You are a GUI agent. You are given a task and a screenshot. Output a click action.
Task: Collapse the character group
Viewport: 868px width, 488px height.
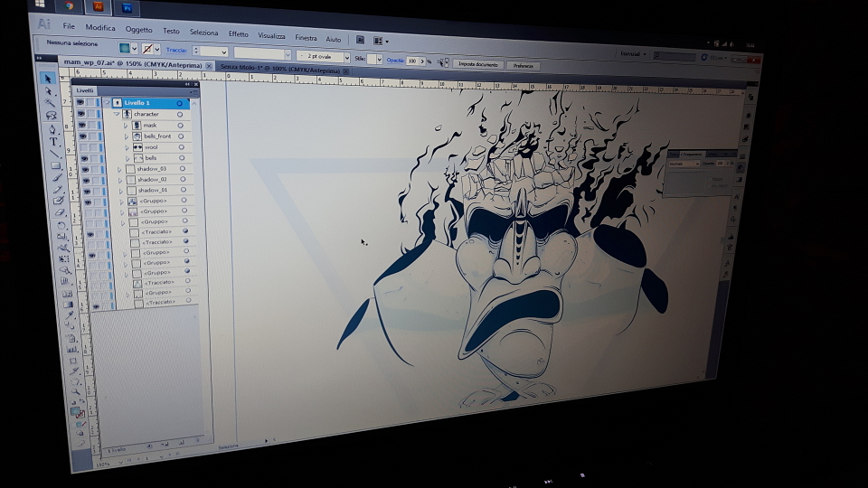click(x=117, y=114)
